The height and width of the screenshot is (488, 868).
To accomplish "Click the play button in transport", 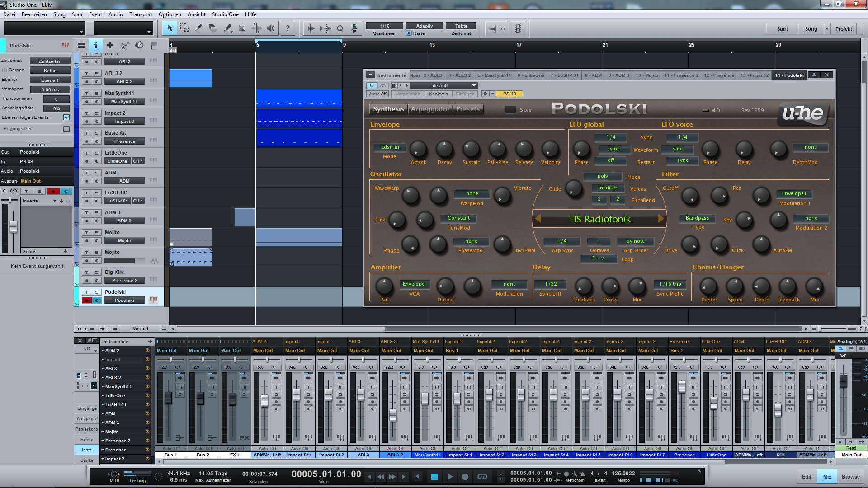I will [x=450, y=476].
